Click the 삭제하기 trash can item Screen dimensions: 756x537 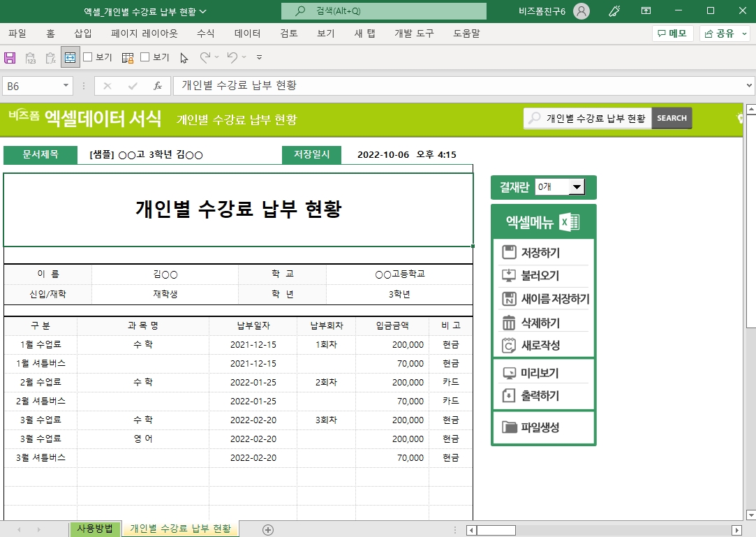(x=542, y=323)
